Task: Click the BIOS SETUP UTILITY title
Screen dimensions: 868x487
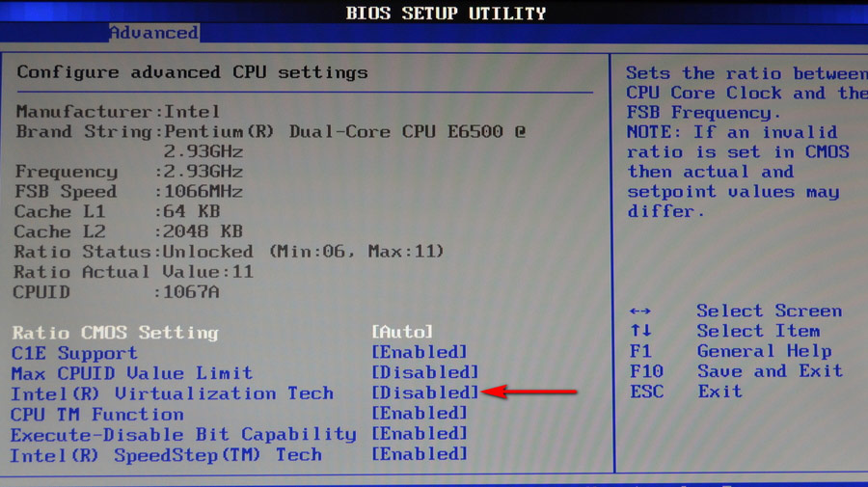Action: [447, 13]
